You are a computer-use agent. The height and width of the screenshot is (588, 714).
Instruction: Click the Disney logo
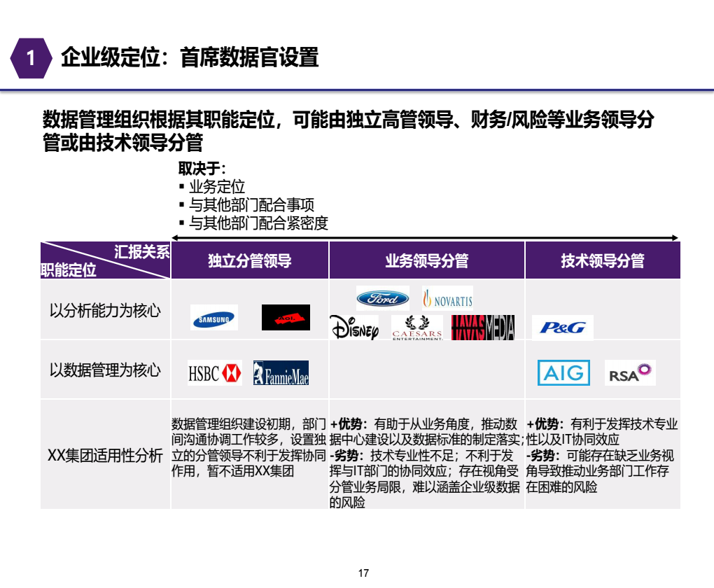354,328
